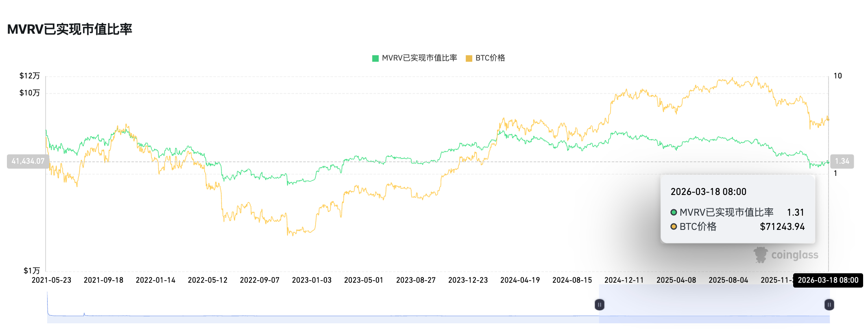Select the 2022-09-07 x-axis date label
This screenshot has height=329, width=868.
(260, 280)
